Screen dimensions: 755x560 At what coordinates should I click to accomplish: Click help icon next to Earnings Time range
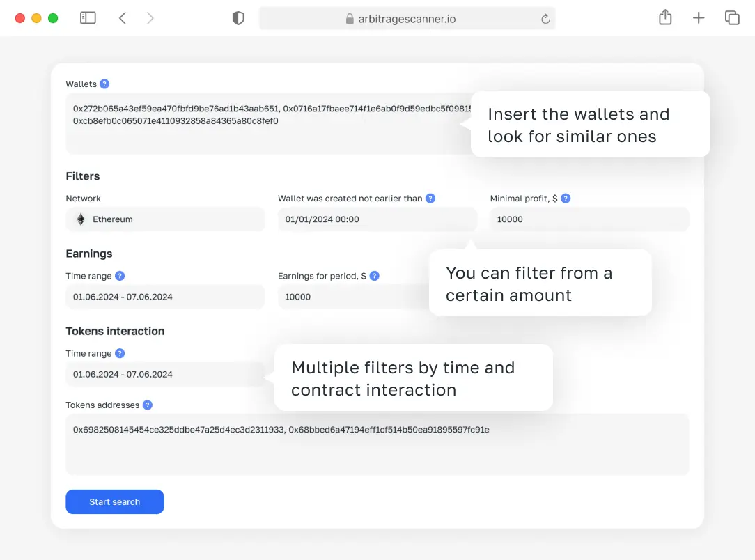coord(120,276)
